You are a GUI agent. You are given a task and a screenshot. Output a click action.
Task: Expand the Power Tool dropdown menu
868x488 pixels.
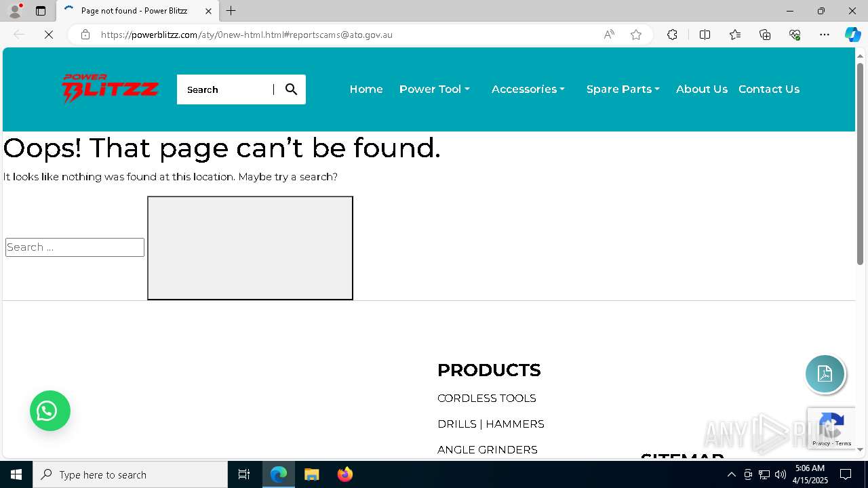pyautogui.click(x=434, y=89)
